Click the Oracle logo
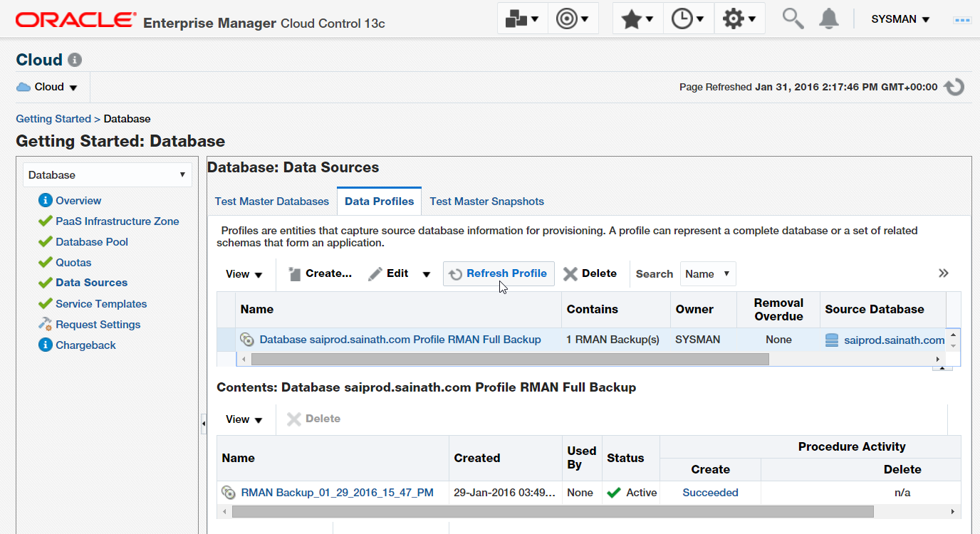This screenshot has height=534, width=980. [75, 20]
